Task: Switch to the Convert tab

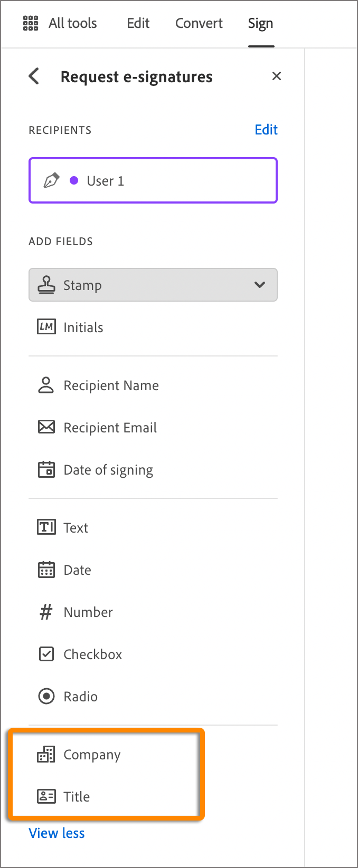Action: point(199,23)
